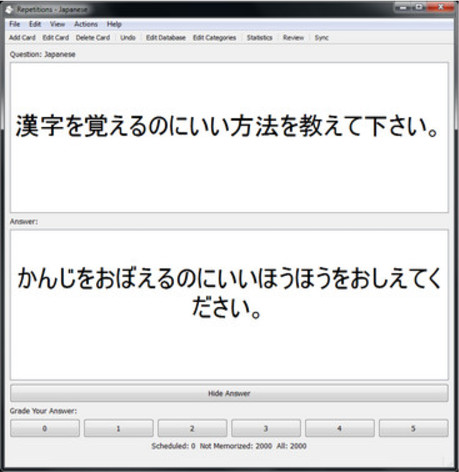
Task: Grade your answer as 4
Action: click(340, 428)
